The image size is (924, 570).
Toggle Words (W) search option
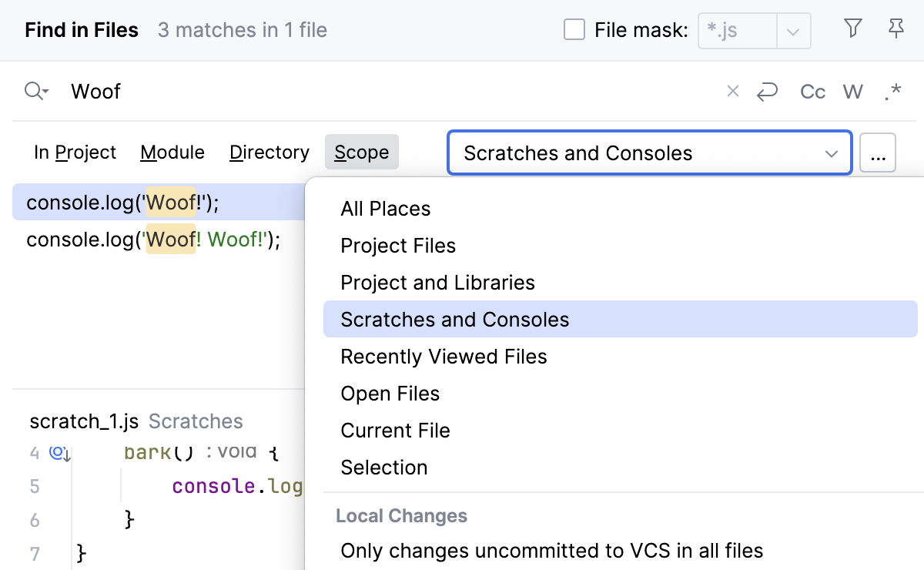pyautogui.click(x=852, y=92)
